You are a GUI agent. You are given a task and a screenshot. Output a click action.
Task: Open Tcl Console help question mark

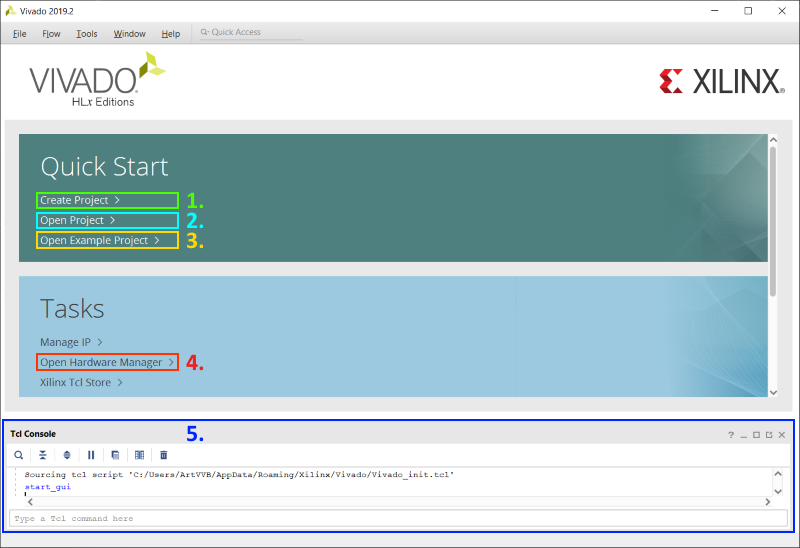[x=731, y=435]
